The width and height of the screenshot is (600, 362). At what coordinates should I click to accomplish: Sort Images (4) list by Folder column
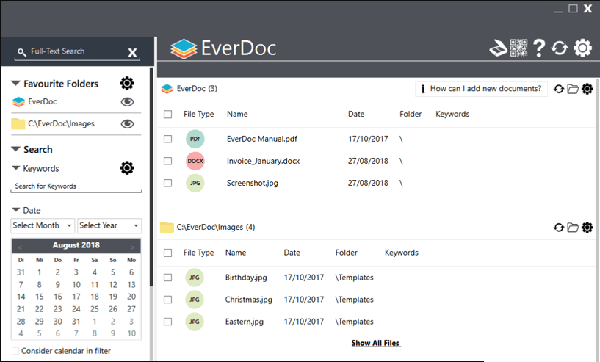pos(346,253)
